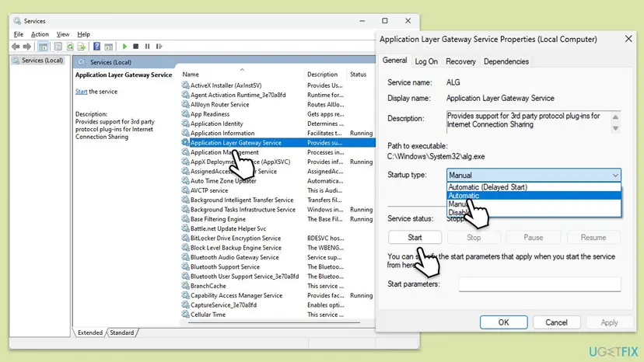Open the File menu
The image size is (644, 362).
pos(19,34)
